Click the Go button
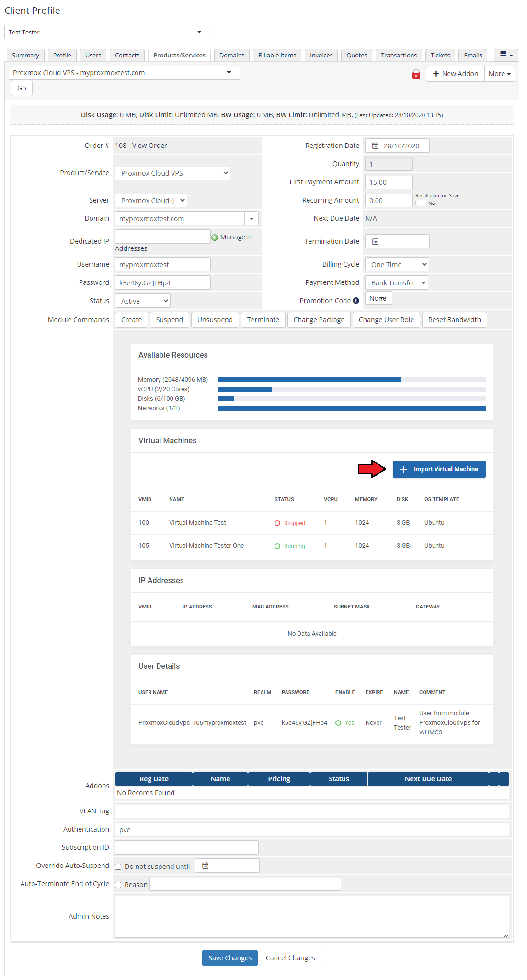Viewport: 527px width, 980px height. point(22,88)
